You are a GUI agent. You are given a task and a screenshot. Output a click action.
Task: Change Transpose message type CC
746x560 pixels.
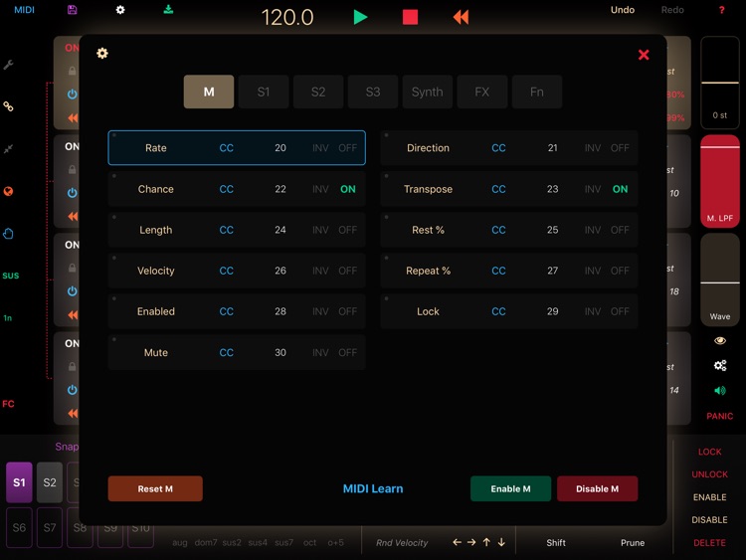(498, 189)
